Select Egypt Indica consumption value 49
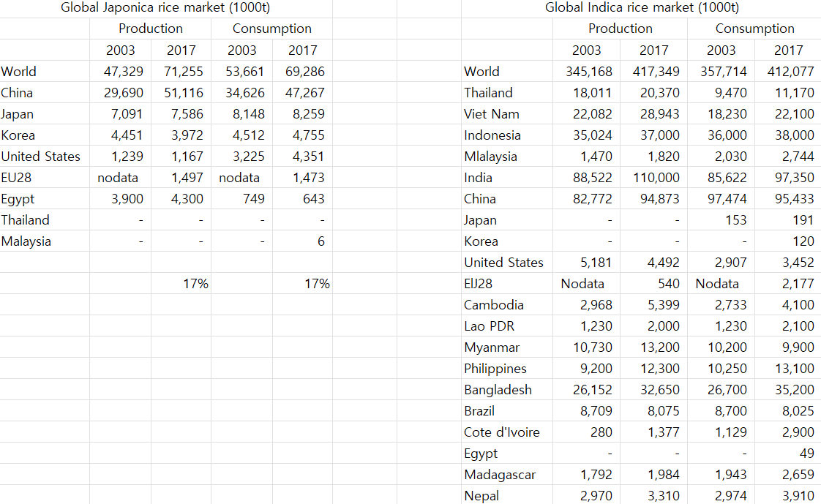The image size is (821, 504). point(807,454)
